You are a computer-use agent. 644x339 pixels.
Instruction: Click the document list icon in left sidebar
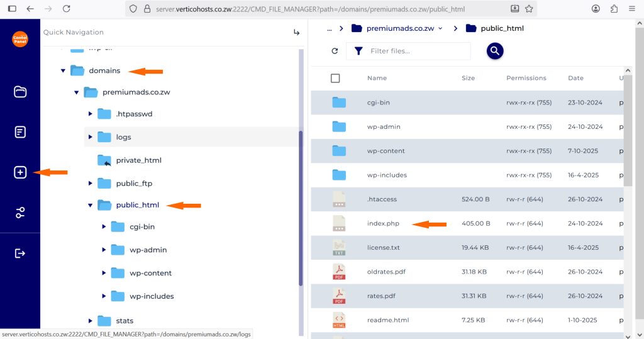pyautogui.click(x=20, y=132)
